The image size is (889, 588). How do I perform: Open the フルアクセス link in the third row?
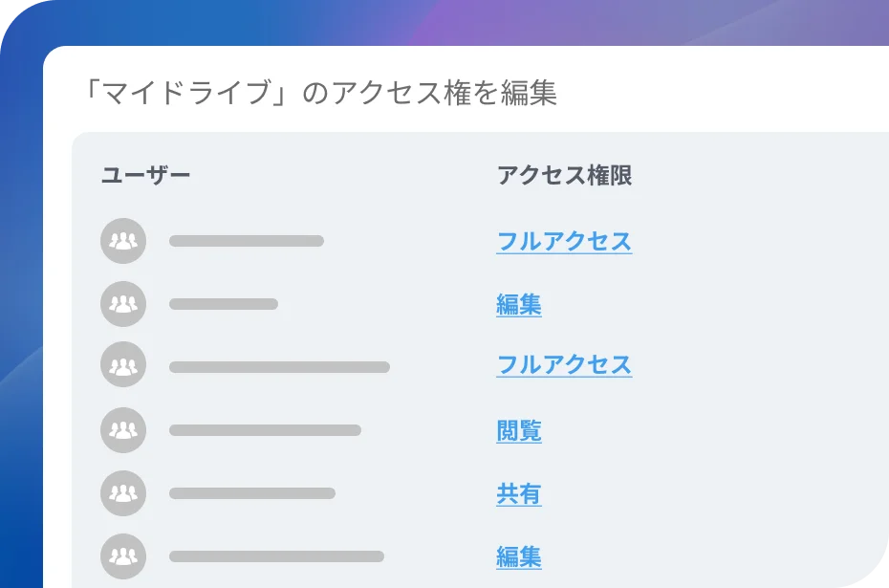[564, 365]
